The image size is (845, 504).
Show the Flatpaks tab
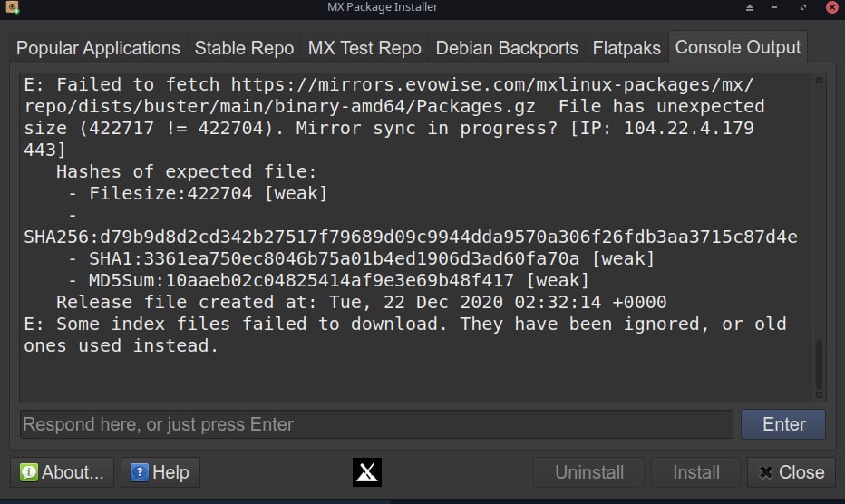tap(626, 48)
